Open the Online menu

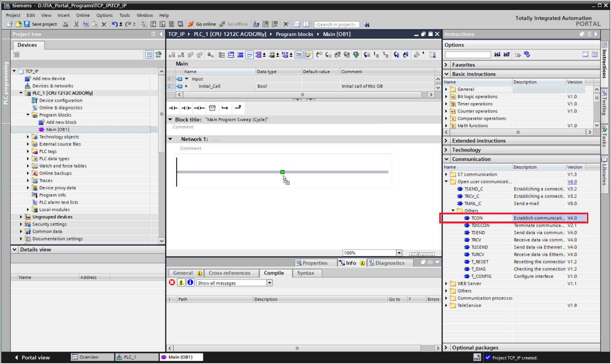pyautogui.click(x=83, y=15)
